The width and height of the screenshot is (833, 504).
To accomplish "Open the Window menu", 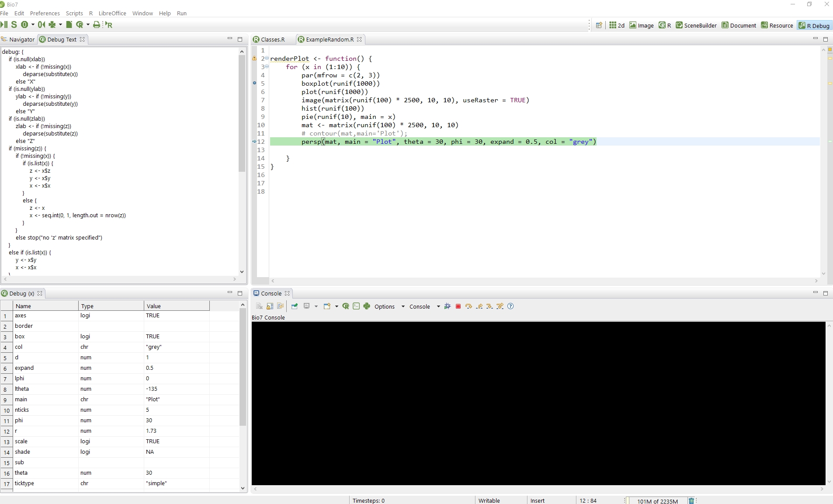I will tap(142, 13).
